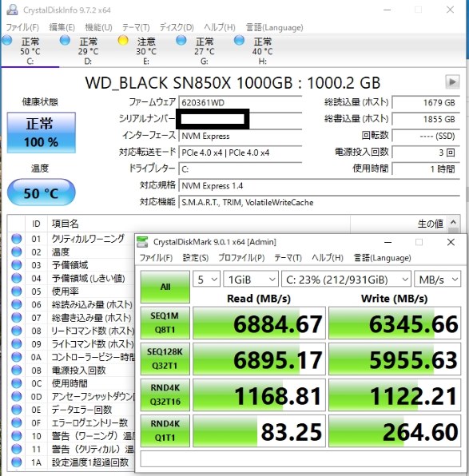Click SEQ1M read result 6884.67

coord(259,323)
